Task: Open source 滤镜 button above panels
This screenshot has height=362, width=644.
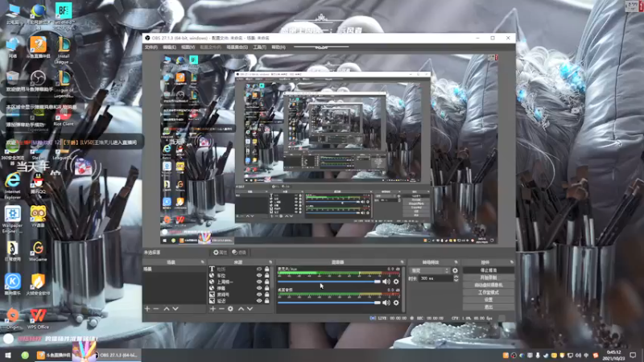Action: point(239,253)
